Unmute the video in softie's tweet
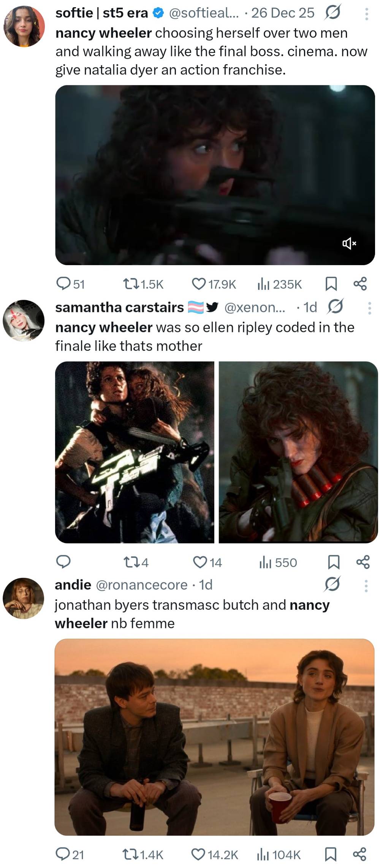Image resolution: width=380 pixels, height=868 pixels. click(x=349, y=243)
